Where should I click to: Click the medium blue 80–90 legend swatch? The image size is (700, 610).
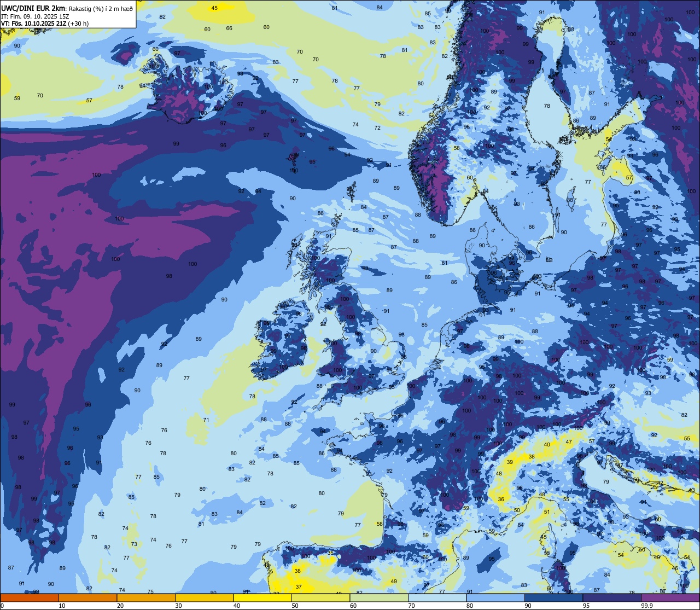click(x=495, y=598)
